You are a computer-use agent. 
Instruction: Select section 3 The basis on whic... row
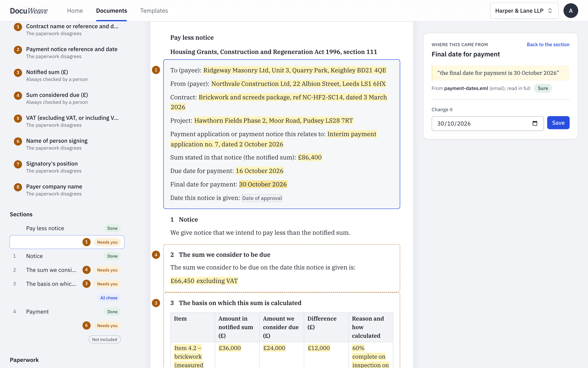tap(67, 284)
